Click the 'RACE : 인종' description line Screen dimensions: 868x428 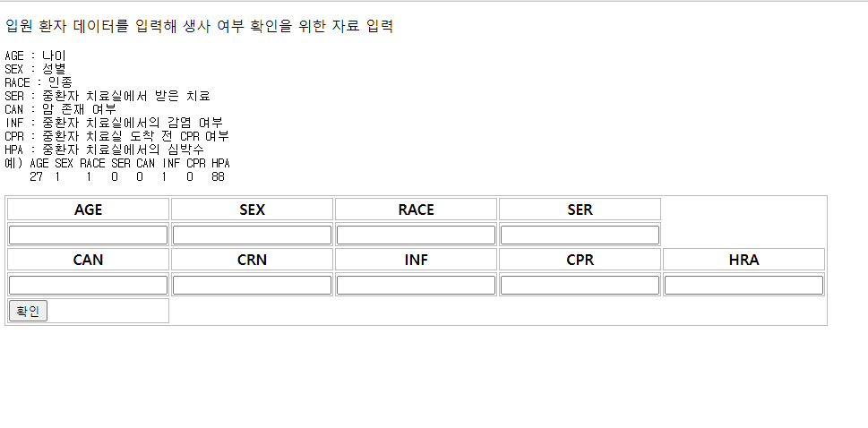pos(39,82)
